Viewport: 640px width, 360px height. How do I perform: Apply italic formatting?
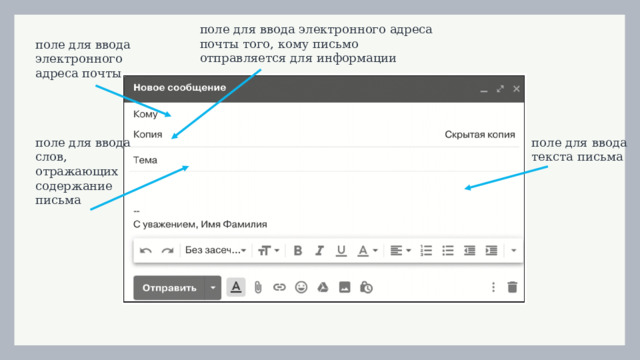319,251
